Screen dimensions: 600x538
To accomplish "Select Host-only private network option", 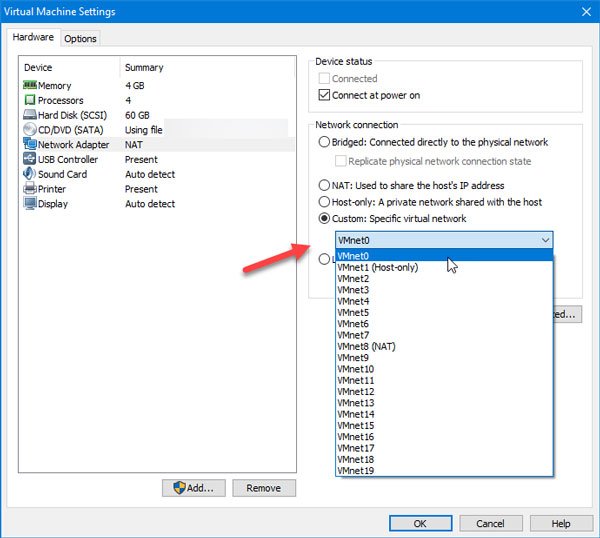I will pos(324,202).
